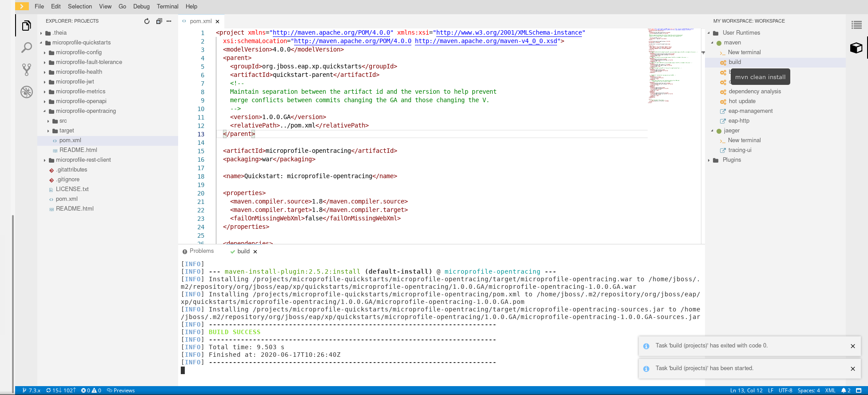Close the pom.xml editor tab

click(x=217, y=21)
